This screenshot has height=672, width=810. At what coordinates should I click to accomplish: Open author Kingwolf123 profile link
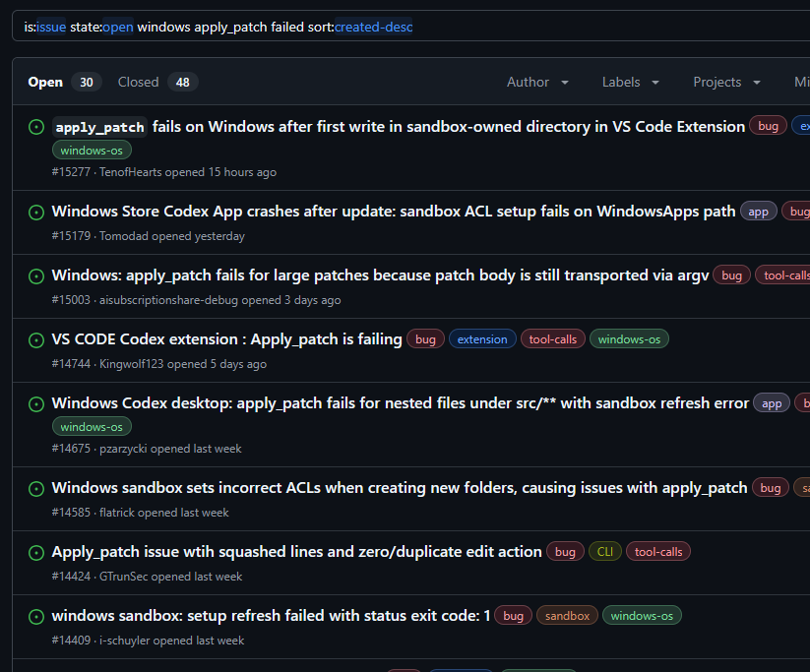[131, 364]
